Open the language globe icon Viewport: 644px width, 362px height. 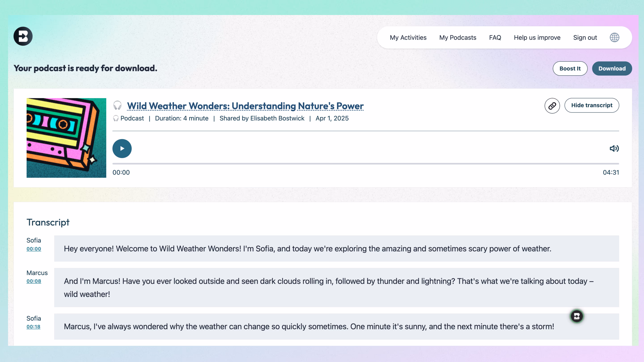(x=614, y=37)
